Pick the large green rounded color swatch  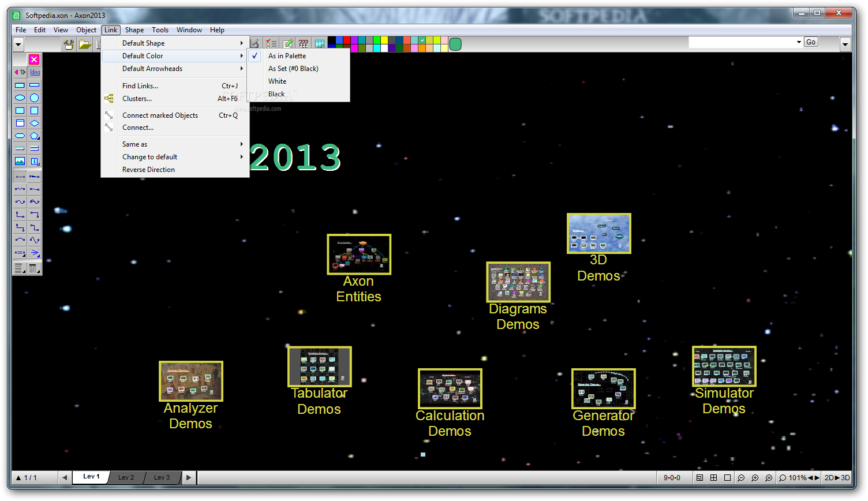pos(455,44)
